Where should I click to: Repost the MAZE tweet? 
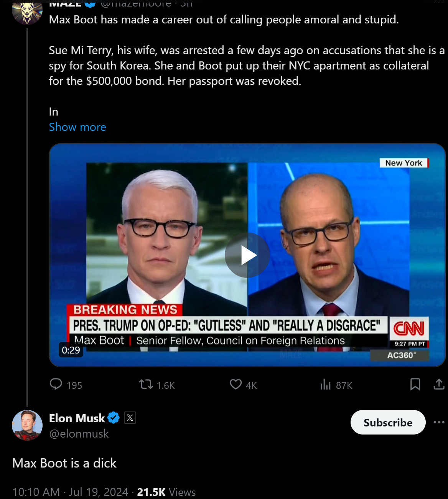pos(146,384)
